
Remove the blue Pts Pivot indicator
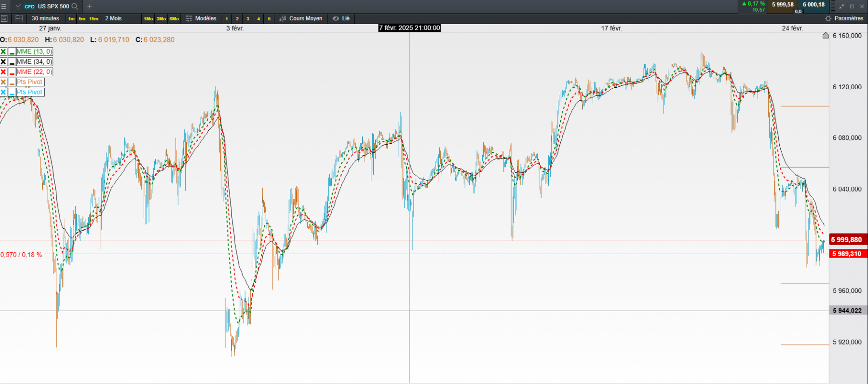[x=3, y=92]
